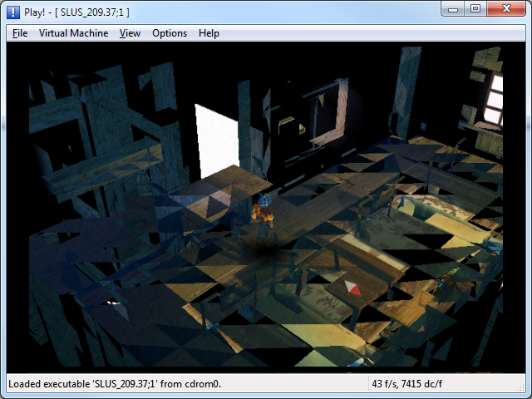The height and width of the screenshot is (399, 532).
Task: Minimize the Play! emulator window
Action: pos(453,9)
